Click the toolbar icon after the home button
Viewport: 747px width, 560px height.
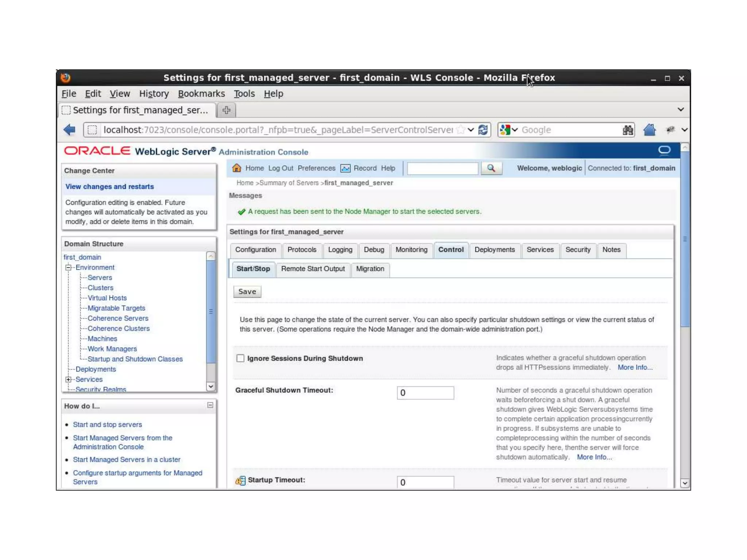[670, 130]
